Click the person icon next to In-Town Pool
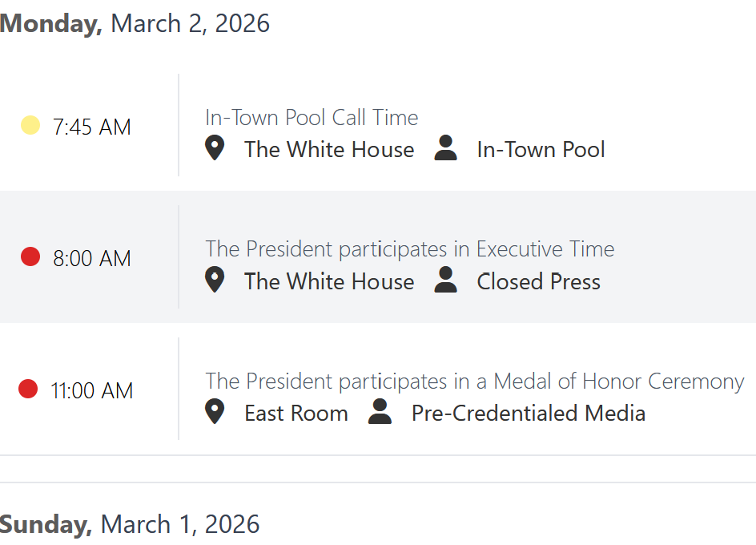Screen dimensions: 756x545 (446, 148)
